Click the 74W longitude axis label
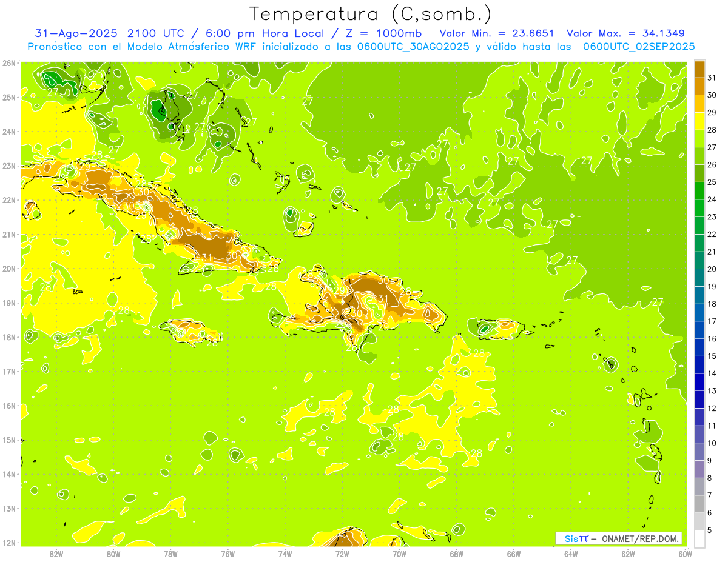The width and height of the screenshot is (728, 562). (285, 554)
